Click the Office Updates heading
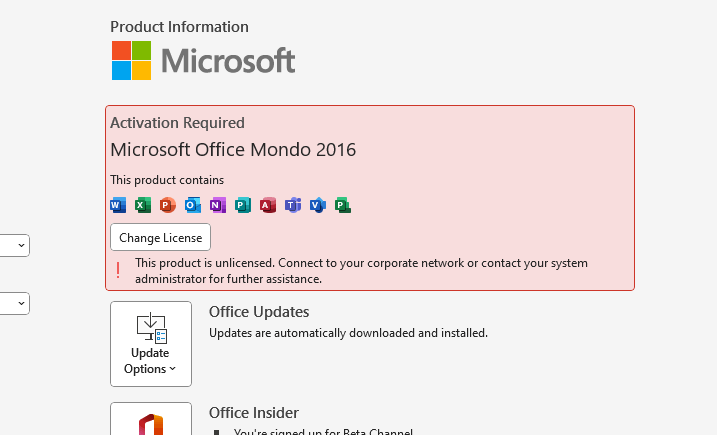Screen dimensions: 717x435 [259, 312]
